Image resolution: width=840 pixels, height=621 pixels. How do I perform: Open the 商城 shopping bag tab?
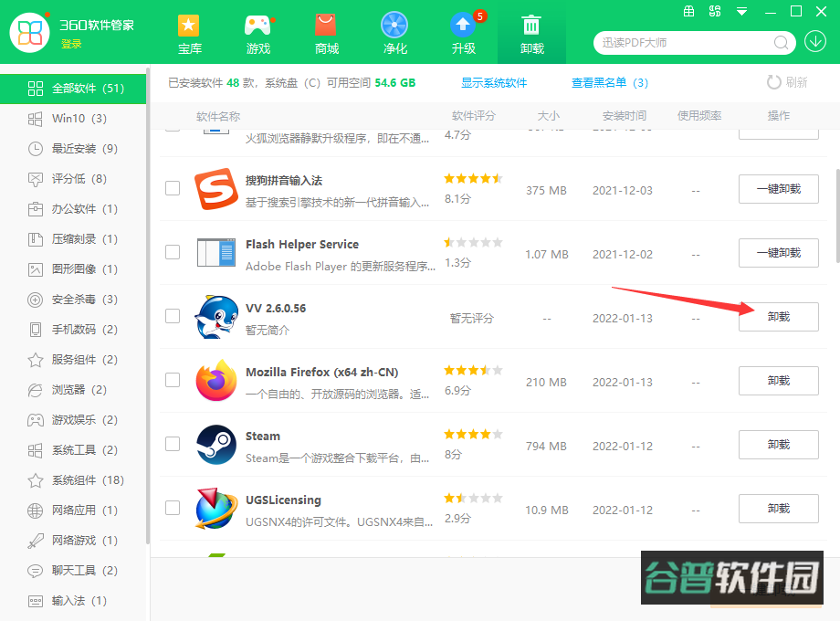(326, 35)
